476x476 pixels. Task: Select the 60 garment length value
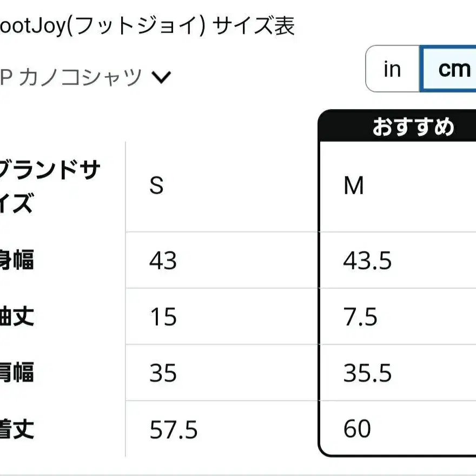(x=357, y=429)
